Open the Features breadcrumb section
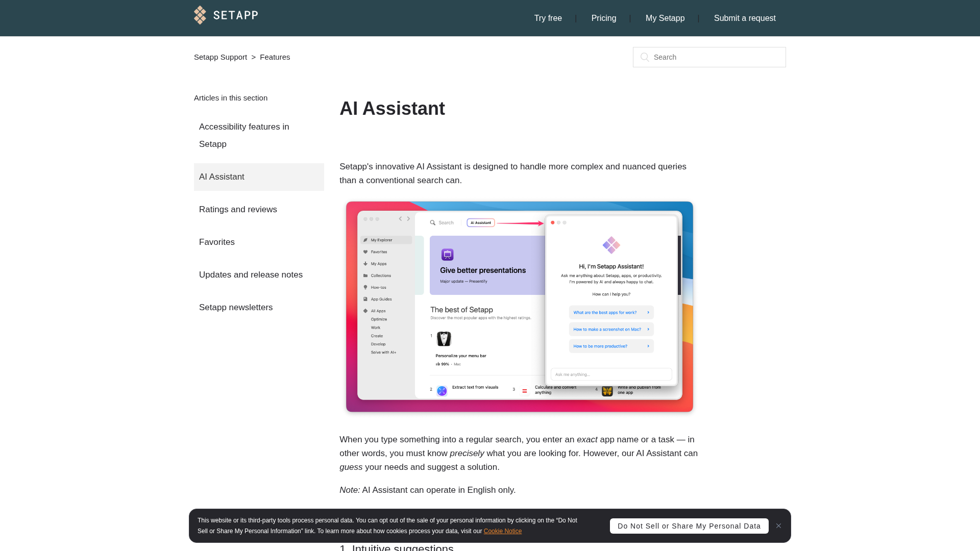 275,57
